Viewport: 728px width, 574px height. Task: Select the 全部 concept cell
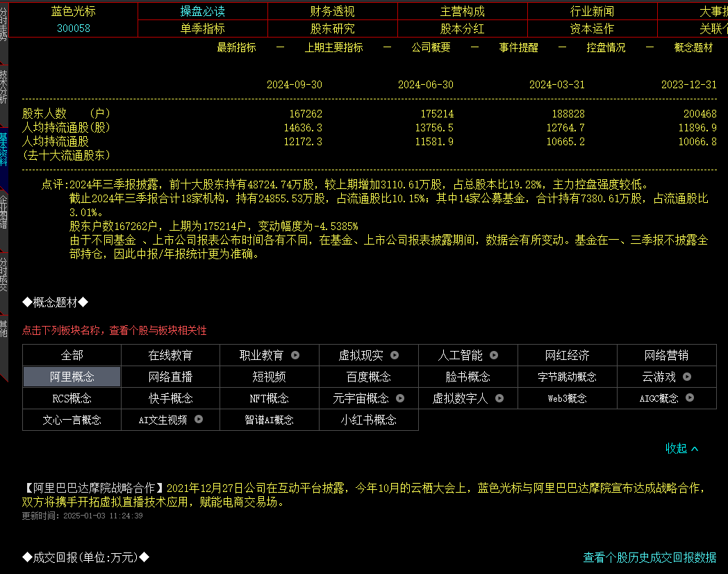click(72, 355)
